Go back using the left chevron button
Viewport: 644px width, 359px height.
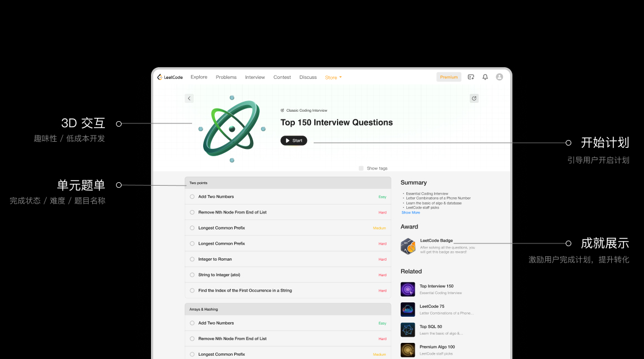189,98
